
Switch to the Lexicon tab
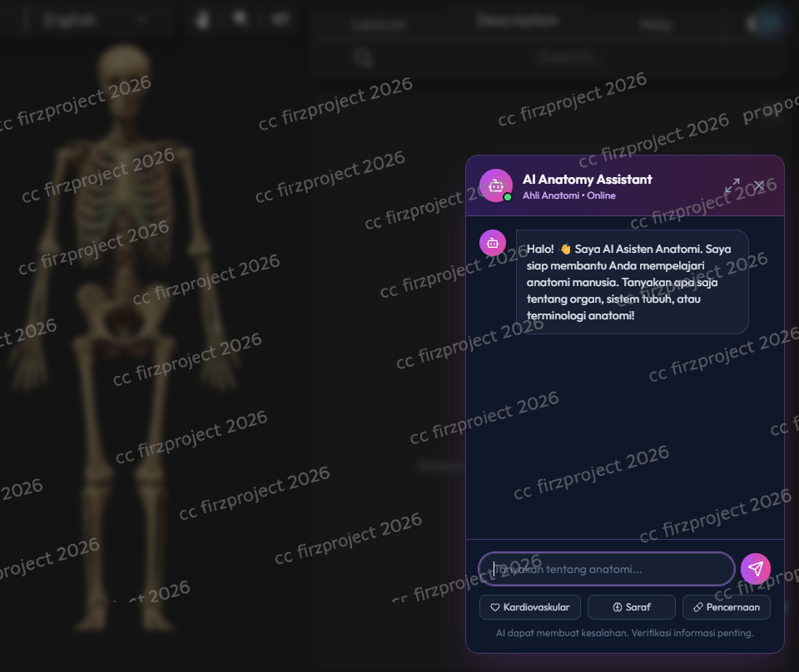click(x=379, y=24)
